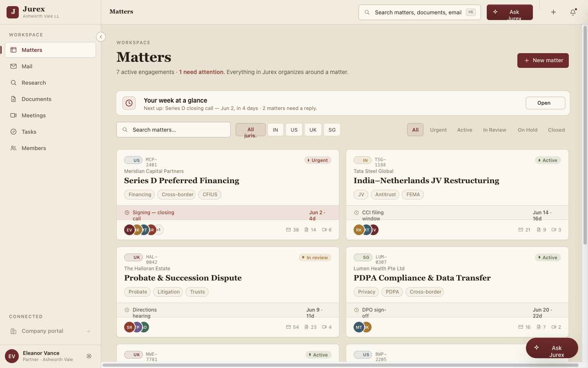Switch to In Review status tab
588x368 pixels.
[494, 130]
